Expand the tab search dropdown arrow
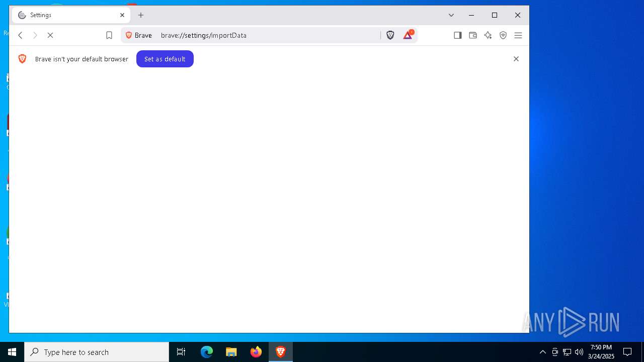This screenshot has height=362, width=644. point(451,15)
